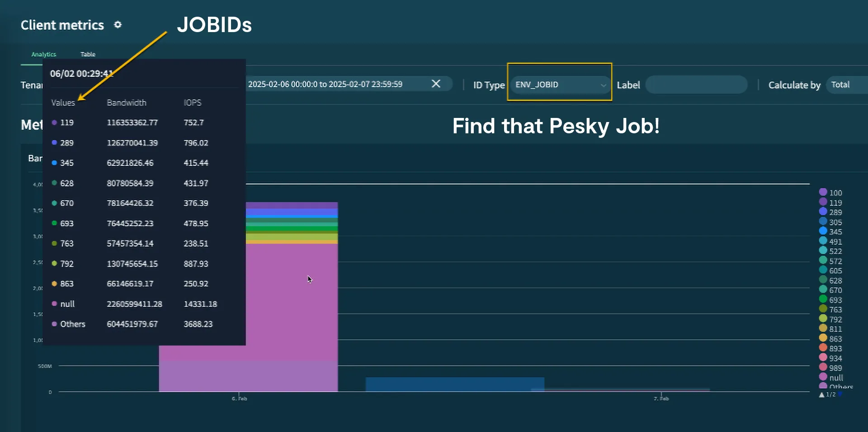This screenshot has width=868, height=432.
Task: Toggle legend series 792
Action: coord(830,319)
